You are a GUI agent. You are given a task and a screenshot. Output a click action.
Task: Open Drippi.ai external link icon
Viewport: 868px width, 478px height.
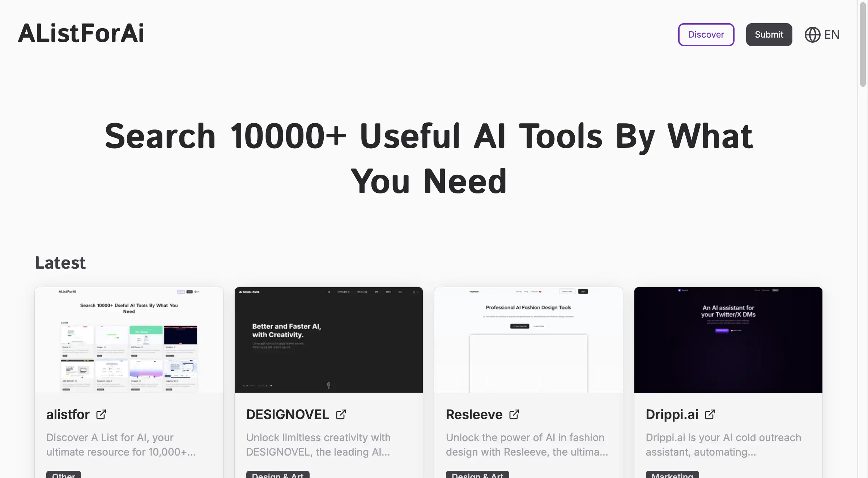(x=710, y=414)
